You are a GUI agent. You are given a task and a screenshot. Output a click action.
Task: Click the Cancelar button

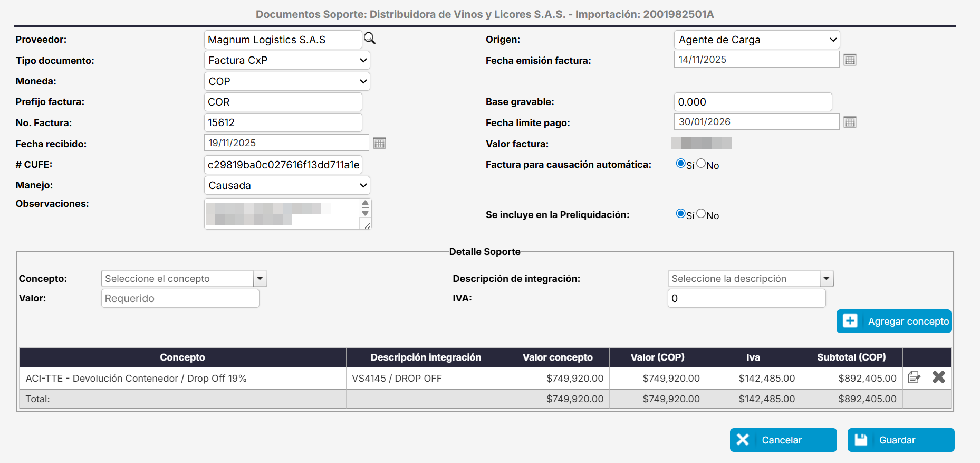tap(783, 440)
